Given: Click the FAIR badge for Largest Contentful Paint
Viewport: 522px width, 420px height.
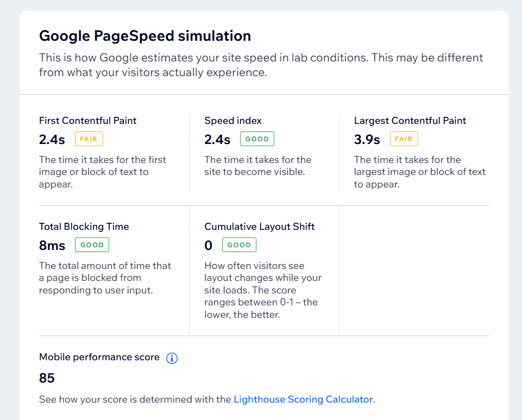Looking at the screenshot, I should pos(404,139).
